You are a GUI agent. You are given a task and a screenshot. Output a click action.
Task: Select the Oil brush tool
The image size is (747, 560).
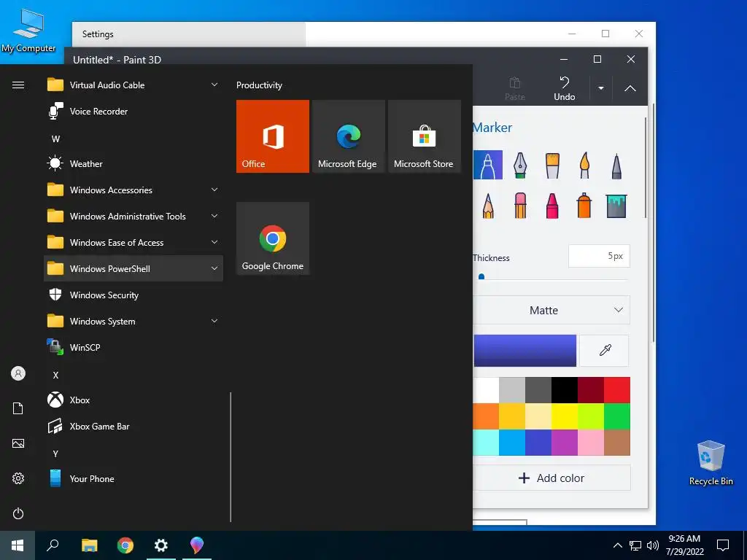click(x=552, y=165)
